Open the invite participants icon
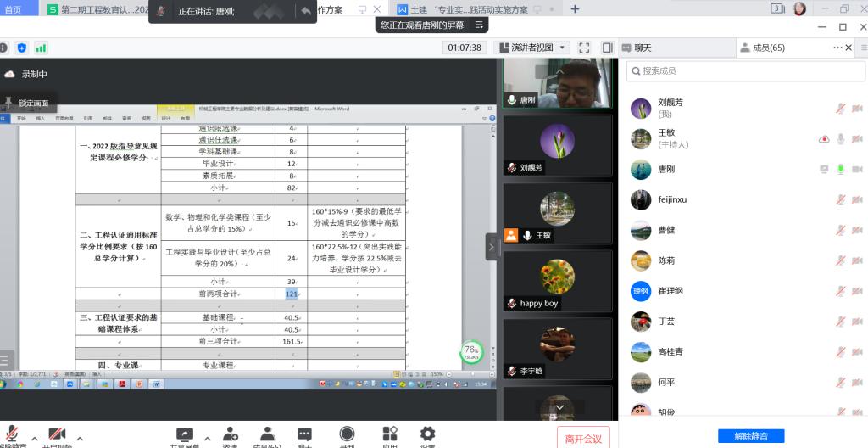This screenshot has width=868, height=448. [x=230, y=435]
